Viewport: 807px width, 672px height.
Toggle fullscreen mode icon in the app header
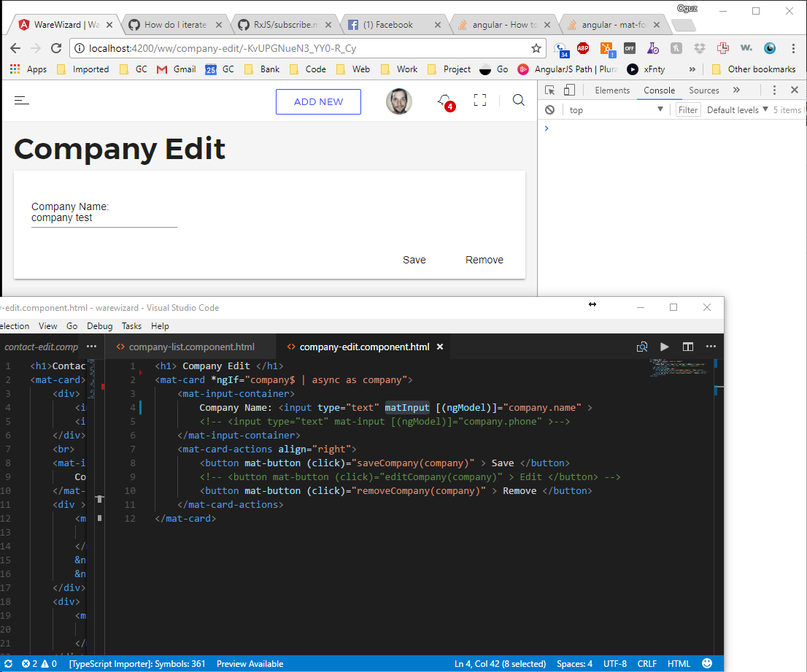480,101
